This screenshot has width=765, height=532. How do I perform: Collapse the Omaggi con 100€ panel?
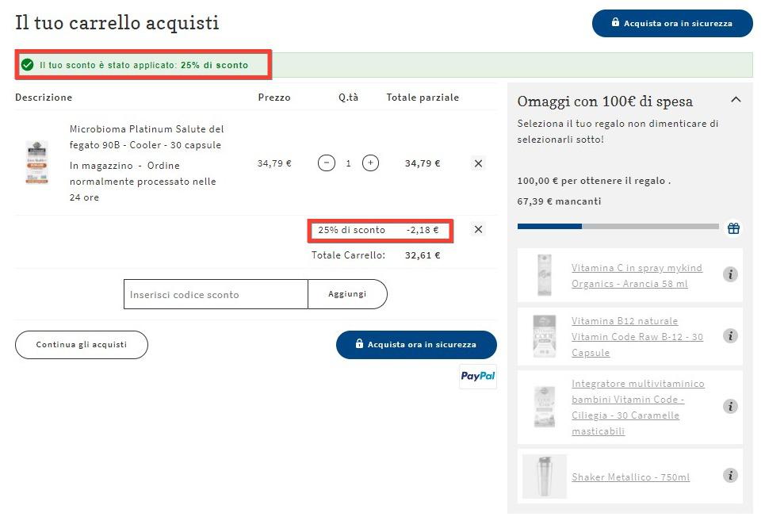click(736, 100)
